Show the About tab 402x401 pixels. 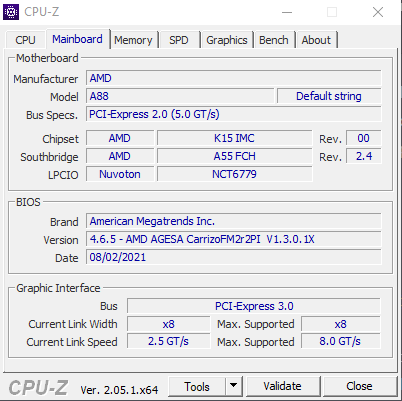pos(316,40)
